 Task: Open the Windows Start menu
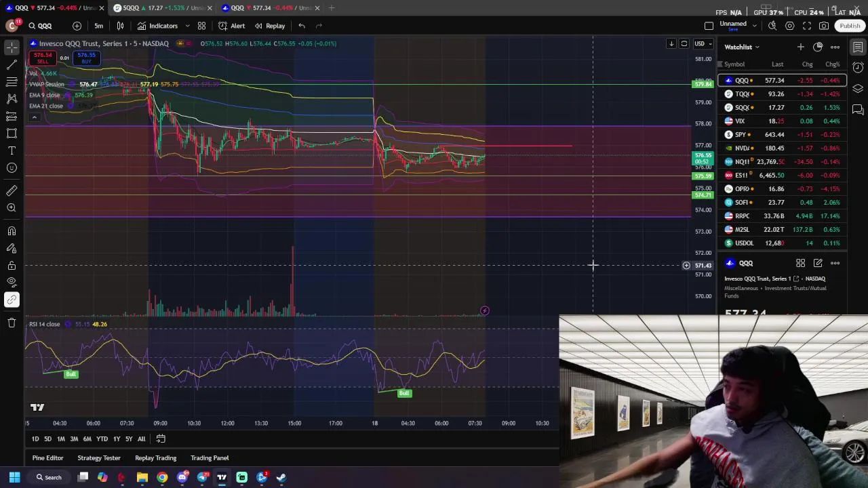coord(14,477)
